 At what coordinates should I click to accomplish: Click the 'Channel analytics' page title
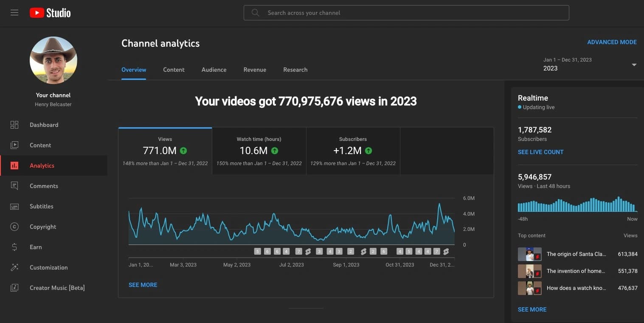(160, 43)
